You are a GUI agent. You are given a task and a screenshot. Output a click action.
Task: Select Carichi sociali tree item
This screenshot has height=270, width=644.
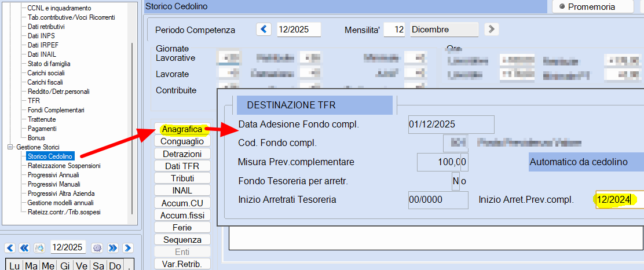coord(46,73)
